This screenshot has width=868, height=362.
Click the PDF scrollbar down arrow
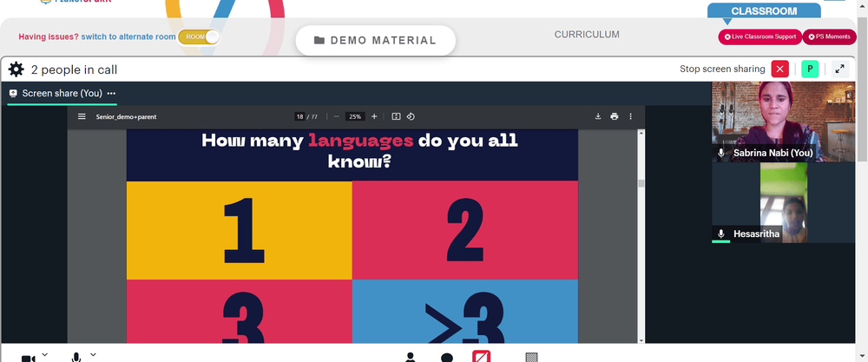click(x=641, y=339)
